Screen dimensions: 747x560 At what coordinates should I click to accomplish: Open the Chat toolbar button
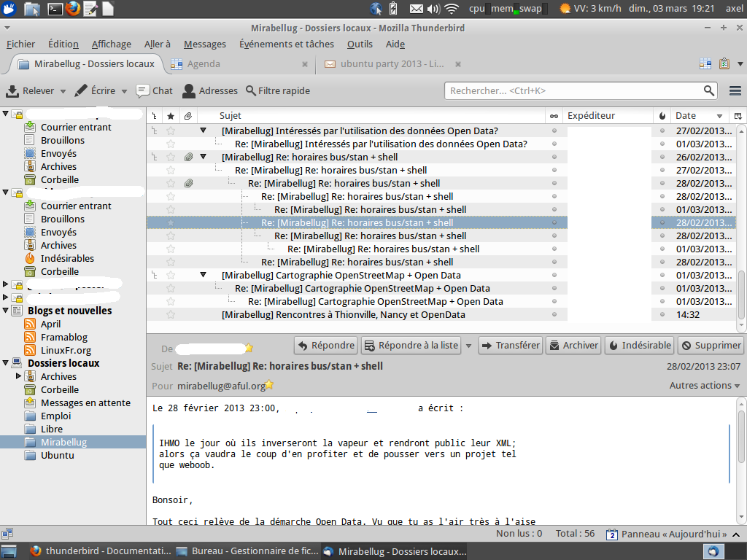click(x=155, y=90)
